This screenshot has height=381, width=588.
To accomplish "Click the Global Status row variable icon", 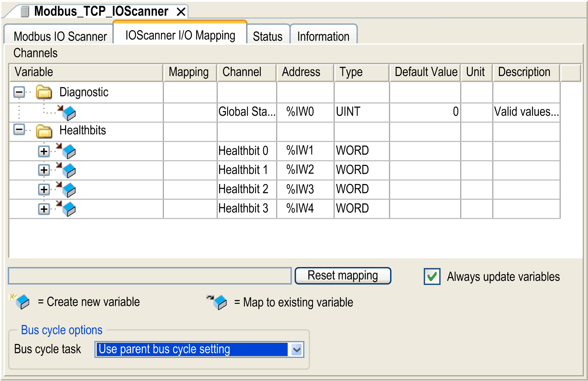I will click(x=67, y=112).
